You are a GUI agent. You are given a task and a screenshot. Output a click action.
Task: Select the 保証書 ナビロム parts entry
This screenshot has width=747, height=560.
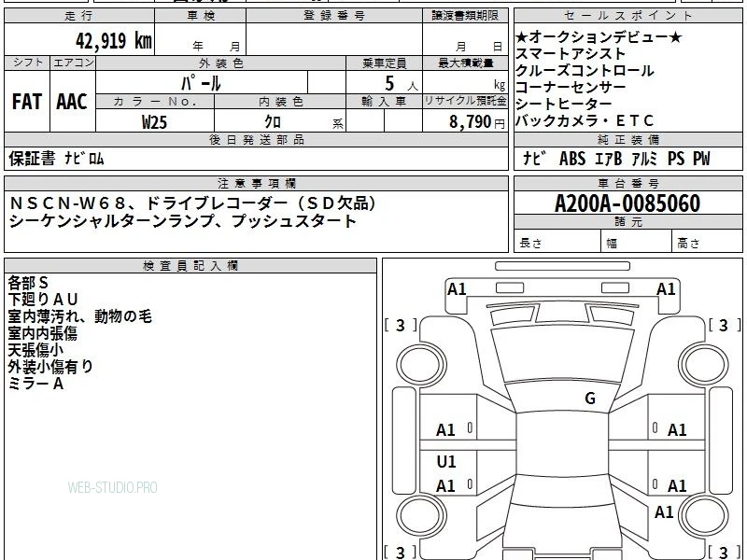tap(56, 158)
